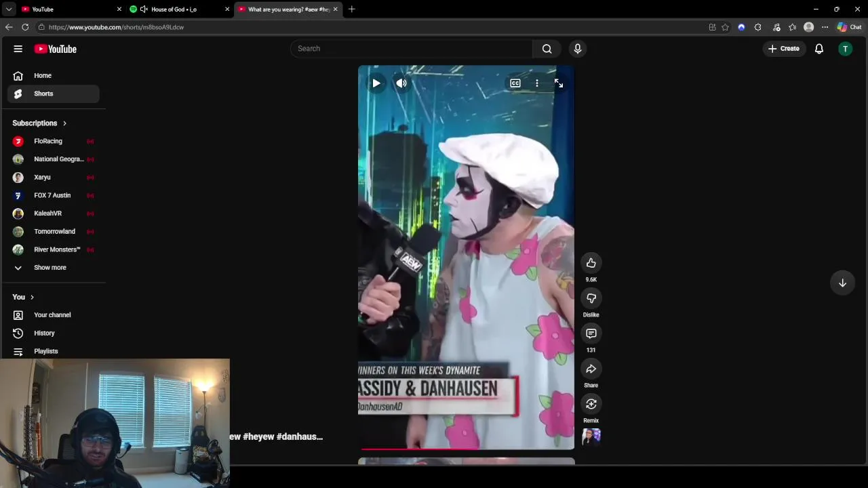868x488 pixels.
Task: Reload the current page
Action: pos(25,27)
